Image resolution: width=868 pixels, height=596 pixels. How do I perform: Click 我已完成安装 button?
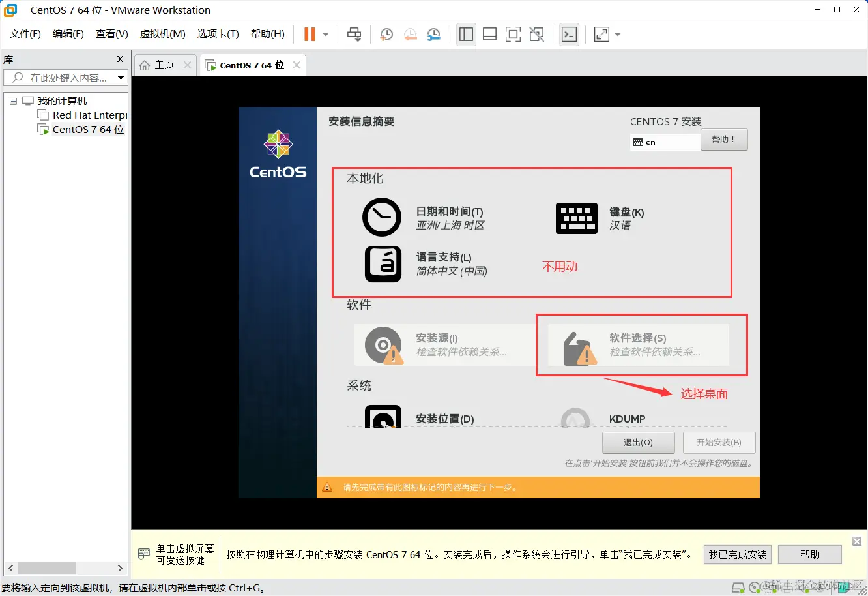point(738,554)
